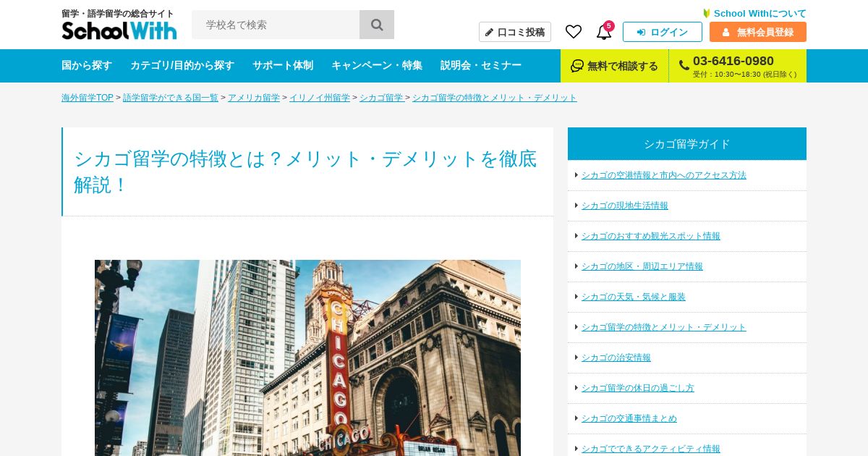Click シカゴ留学ガイド sidebar header
The width and height of the screenshot is (868, 456).
pyautogui.click(x=687, y=143)
